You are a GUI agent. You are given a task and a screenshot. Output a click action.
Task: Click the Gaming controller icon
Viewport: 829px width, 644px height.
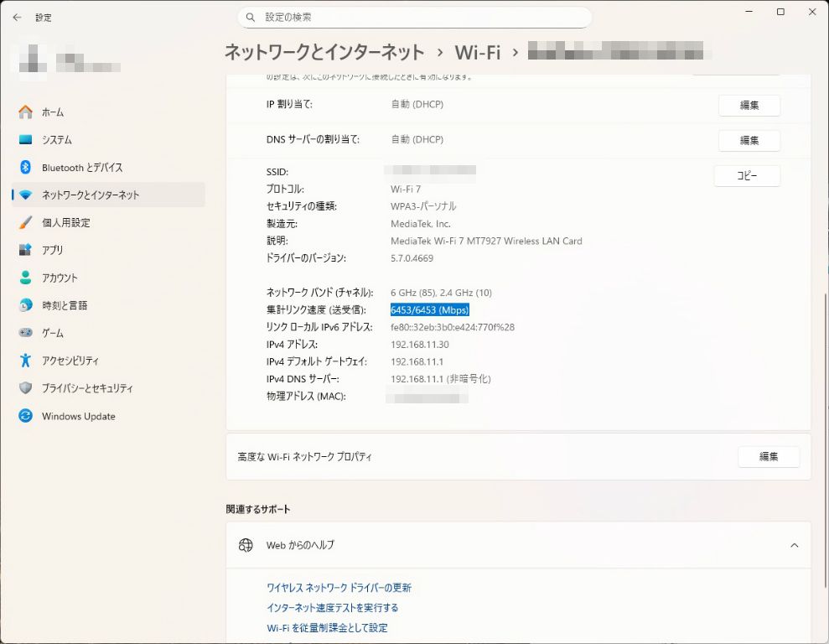coord(25,333)
